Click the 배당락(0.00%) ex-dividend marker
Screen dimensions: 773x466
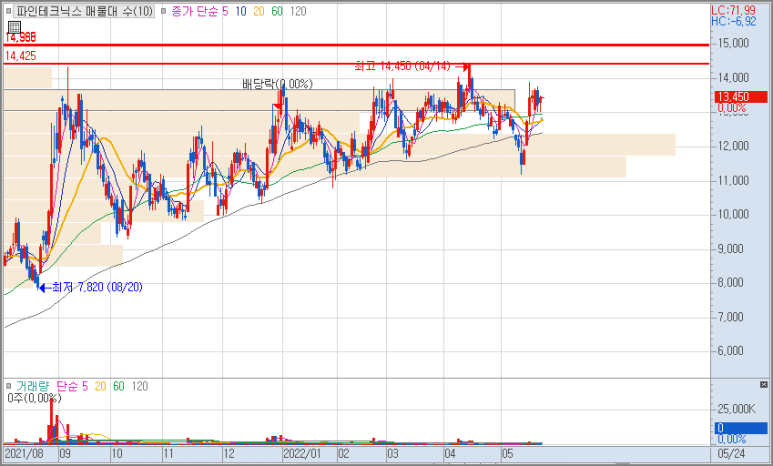[277, 84]
